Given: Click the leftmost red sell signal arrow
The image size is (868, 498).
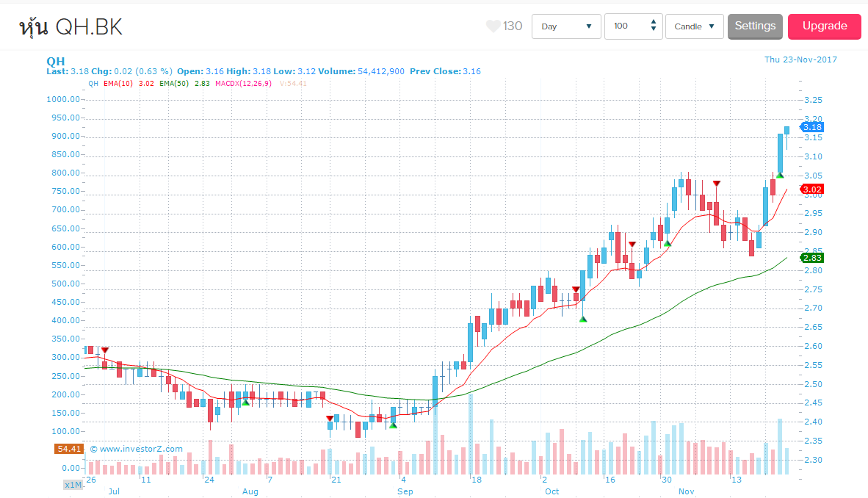Looking at the screenshot, I should click(x=105, y=350).
